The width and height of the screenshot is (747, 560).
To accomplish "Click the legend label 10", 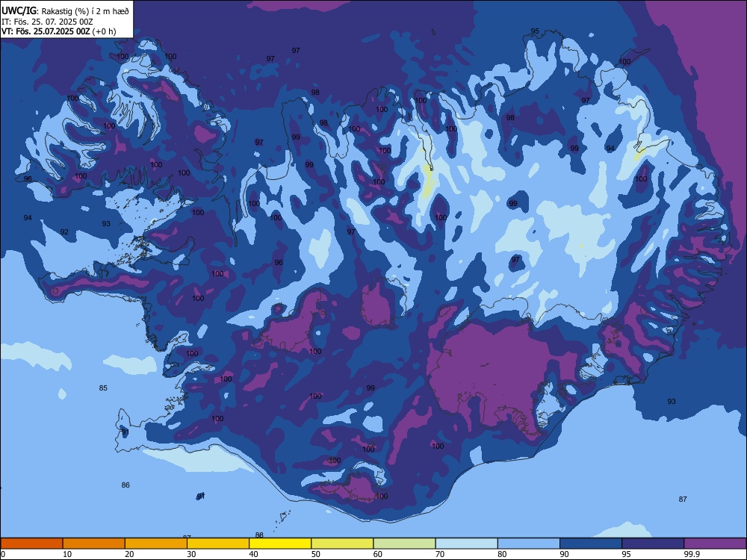I will coord(67,554).
